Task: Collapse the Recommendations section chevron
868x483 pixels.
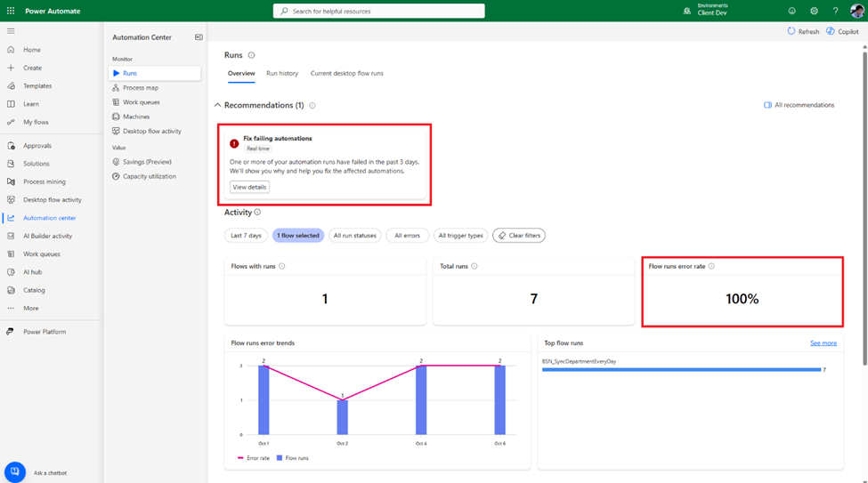Action: (217, 105)
